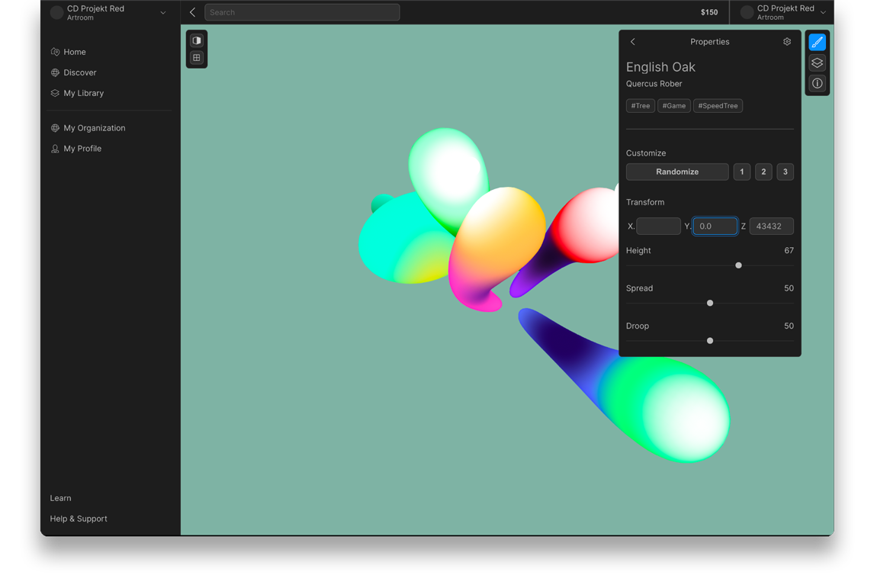Screen dimensions: 874x588
Task: Open Home from the sidebar
Action: pyautogui.click(x=75, y=51)
